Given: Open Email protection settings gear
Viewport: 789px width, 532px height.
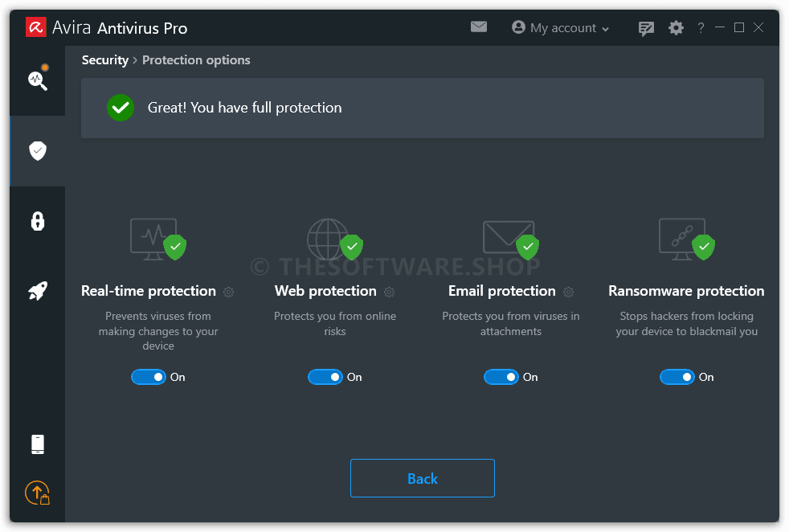Looking at the screenshot, I should (569, 292).
